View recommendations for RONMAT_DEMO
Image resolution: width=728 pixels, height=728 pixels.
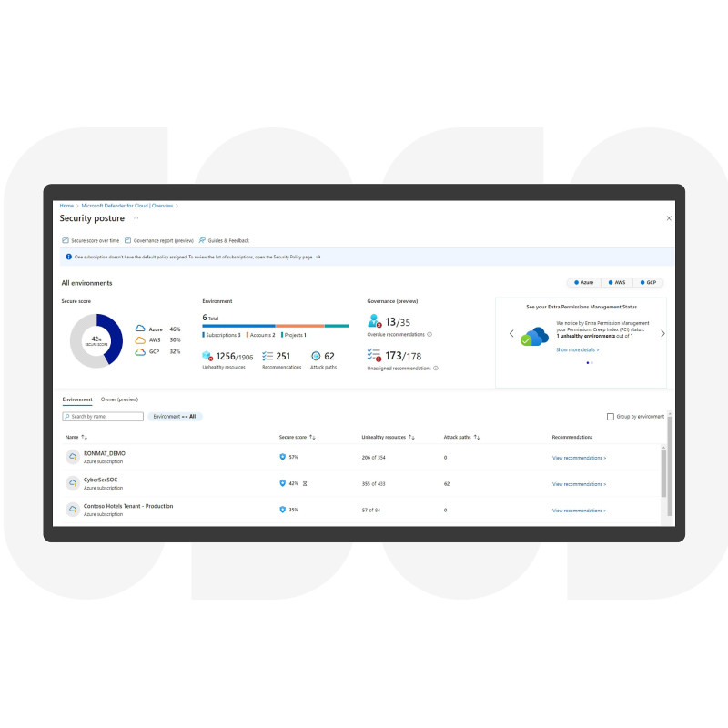pos(579,458)
